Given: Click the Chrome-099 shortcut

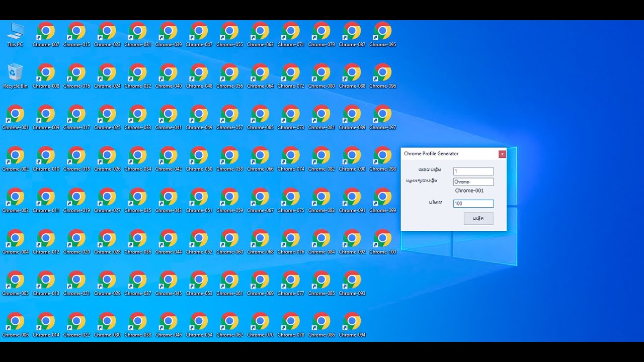Looking at the screenshot, I should pyautogui.click(x=383, y=201).
